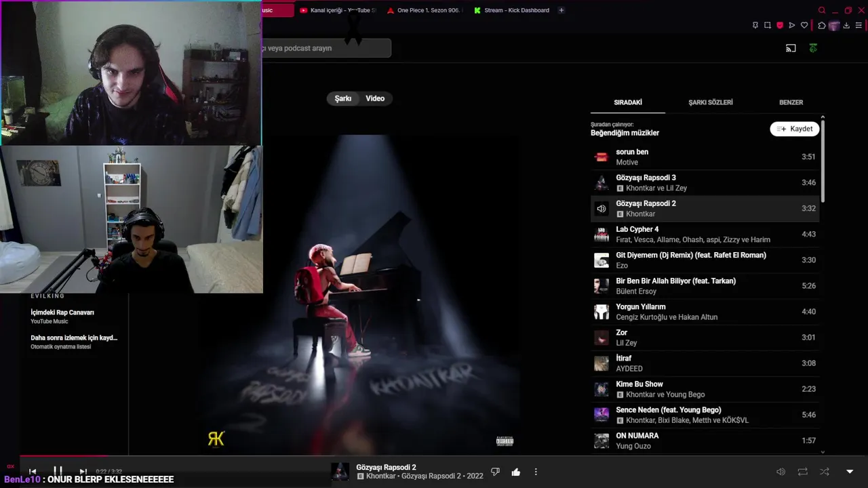The image size is (868, 488).
Task: Play İtiraf by AYDEED
Action: 705,363
